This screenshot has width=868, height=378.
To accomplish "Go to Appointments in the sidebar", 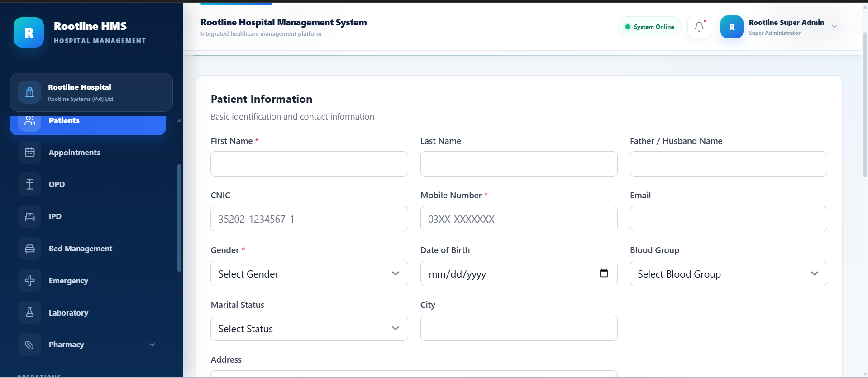I will pyautogui.click(x=74, y=153).
